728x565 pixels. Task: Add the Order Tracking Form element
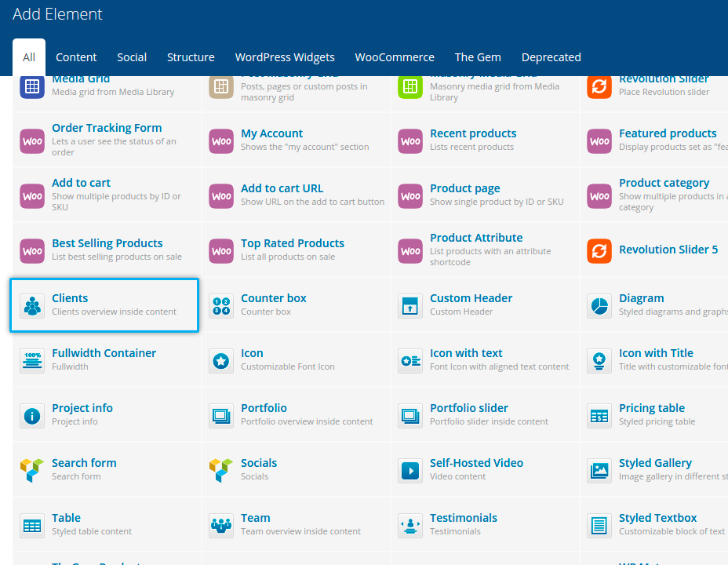pos(107,128)
